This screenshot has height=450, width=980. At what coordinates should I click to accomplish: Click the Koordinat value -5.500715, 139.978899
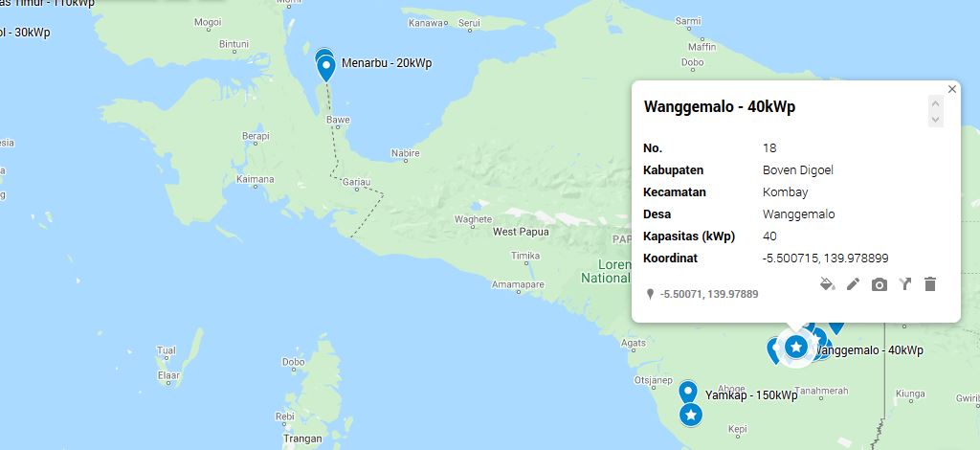tap(826, 259)
